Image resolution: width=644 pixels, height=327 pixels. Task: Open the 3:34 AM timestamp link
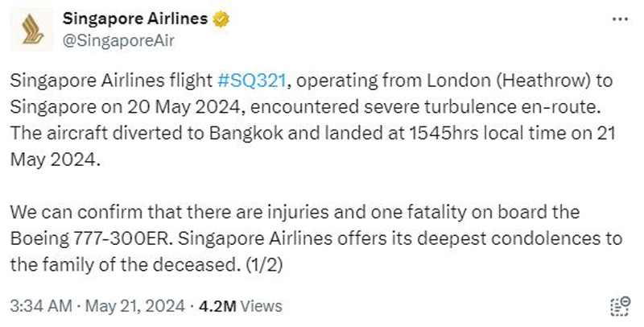click(x=41, y=306)
